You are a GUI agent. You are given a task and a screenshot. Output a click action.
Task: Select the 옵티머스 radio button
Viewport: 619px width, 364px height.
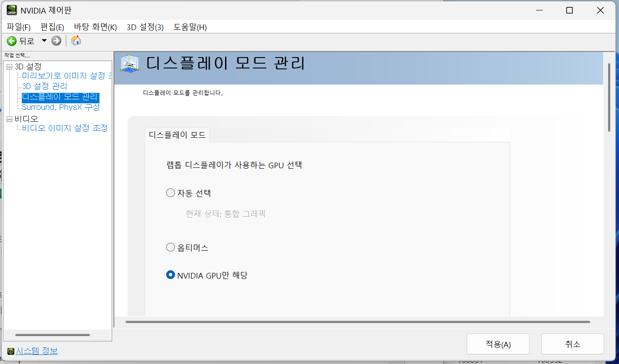pyautogui.click(x=170, y=247)
